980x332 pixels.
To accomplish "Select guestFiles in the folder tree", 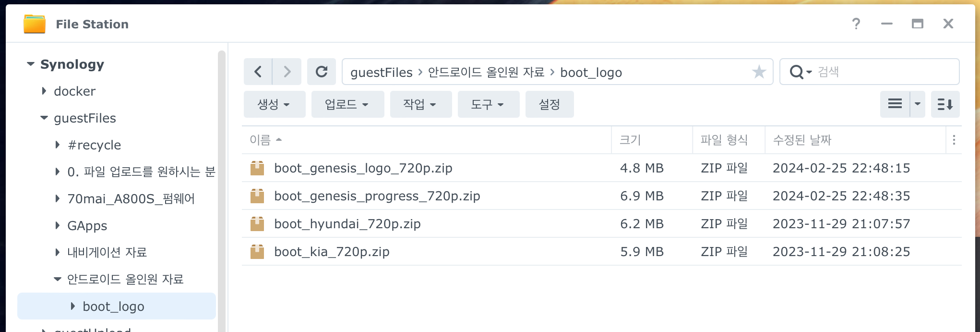I will 85,118.
